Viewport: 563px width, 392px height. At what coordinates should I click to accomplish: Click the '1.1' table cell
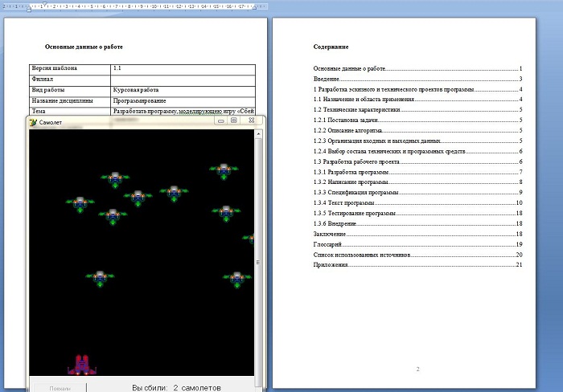(183, 70)
